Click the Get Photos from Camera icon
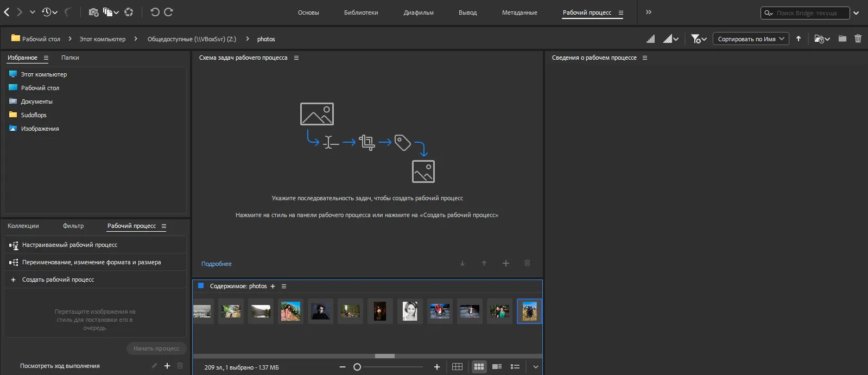This screenshot has width=868, height=375. click(x=93, y=12)
